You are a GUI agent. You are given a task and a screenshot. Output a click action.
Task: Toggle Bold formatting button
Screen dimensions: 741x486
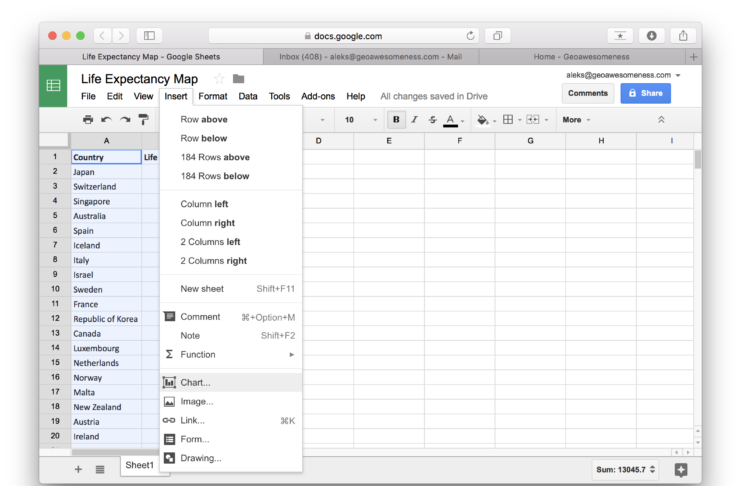click(396, 120)
